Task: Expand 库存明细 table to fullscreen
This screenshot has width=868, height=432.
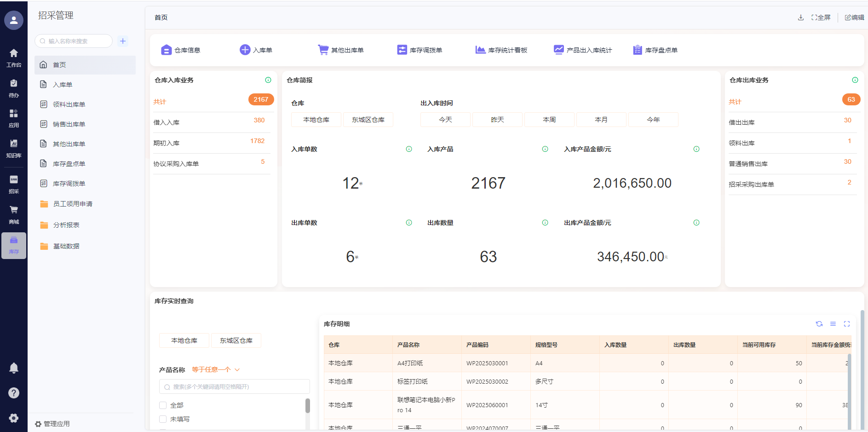Action: click(847, 324)
